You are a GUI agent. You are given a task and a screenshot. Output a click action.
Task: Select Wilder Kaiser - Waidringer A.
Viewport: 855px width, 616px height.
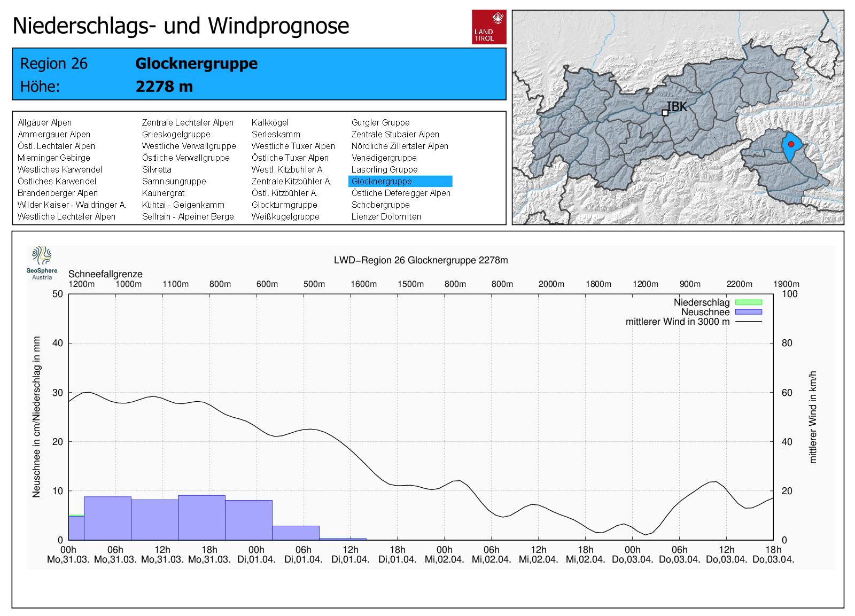(x=72, y=205)
